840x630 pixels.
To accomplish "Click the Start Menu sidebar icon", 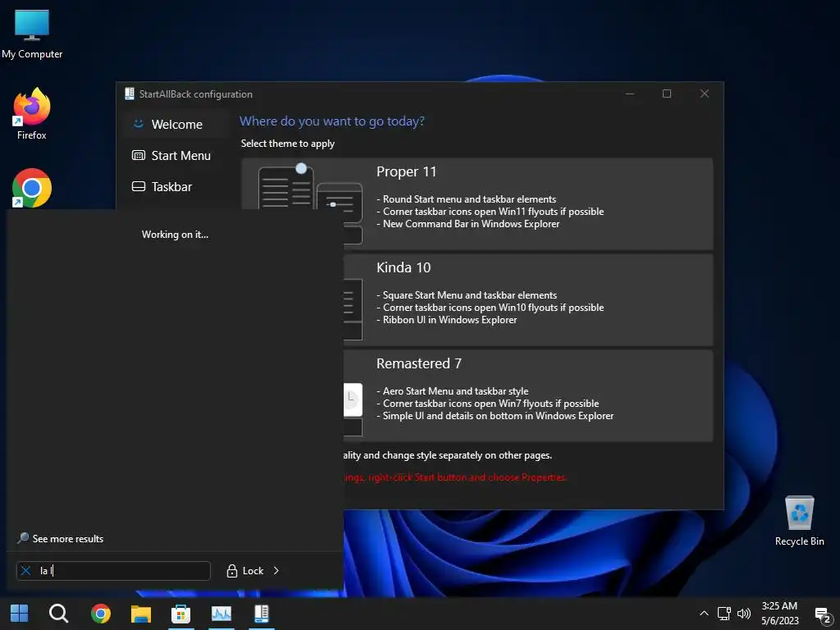I will point(138,155).
